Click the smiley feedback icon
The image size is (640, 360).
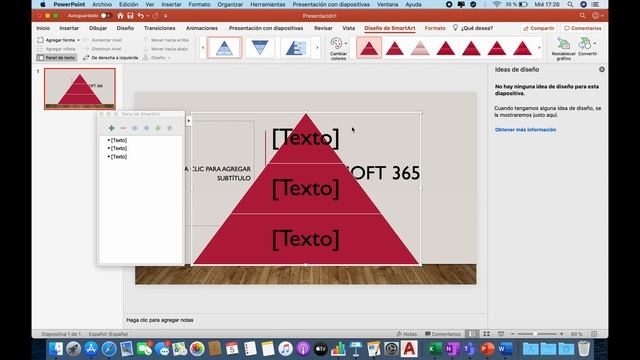596,16
